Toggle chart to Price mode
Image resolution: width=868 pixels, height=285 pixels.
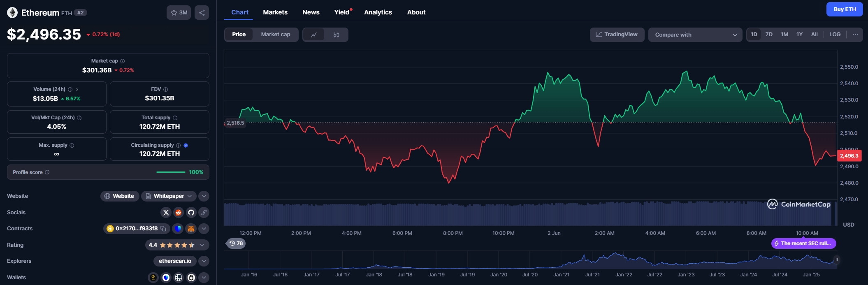[x=239, y=35]
